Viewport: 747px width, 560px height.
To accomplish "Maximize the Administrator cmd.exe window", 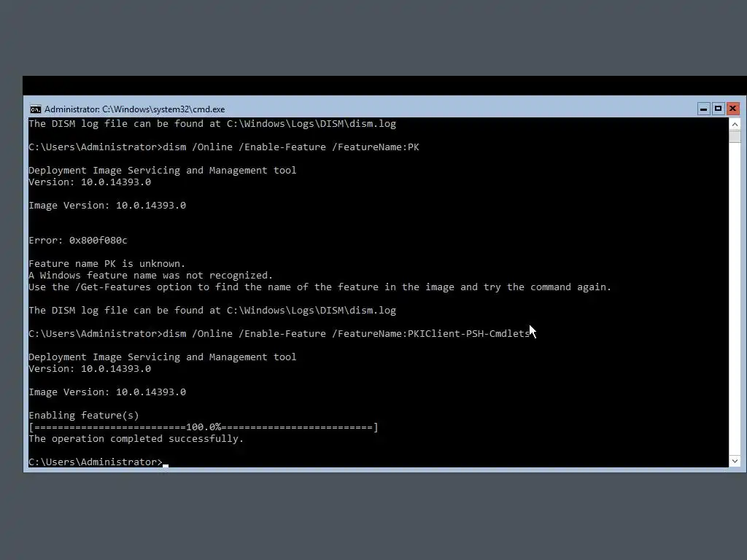I will 718,109.
